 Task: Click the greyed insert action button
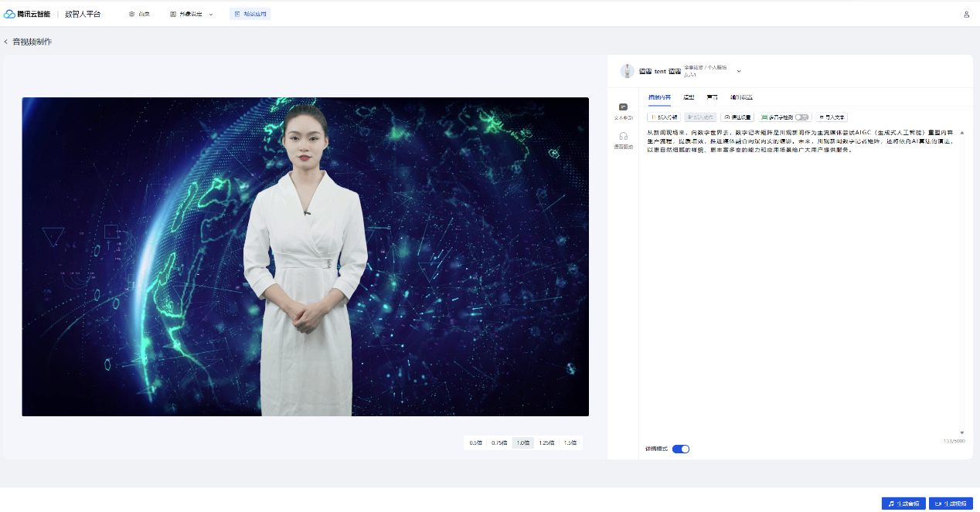700,117
